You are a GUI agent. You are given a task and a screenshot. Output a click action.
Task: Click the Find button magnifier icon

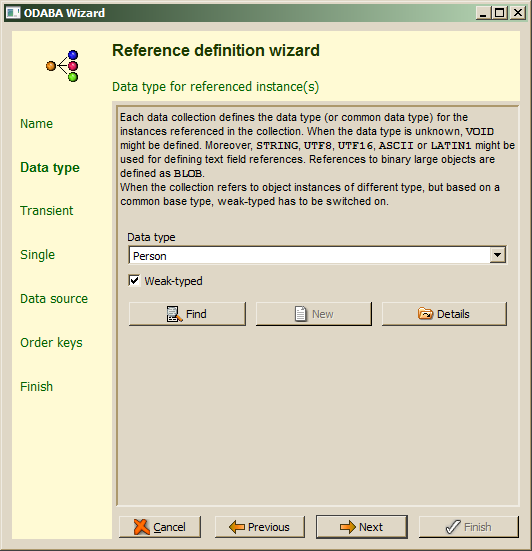click(174, 314)
